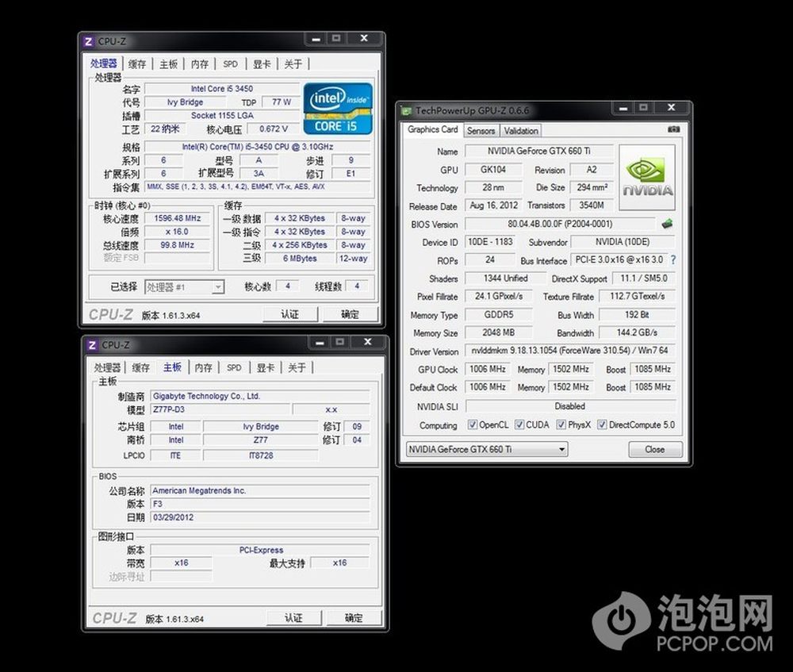The width and height of the screenshot is (793, 672).
Task: Open the 内存 tab in bottom CPU-Z window
Action: click(203, 368)
